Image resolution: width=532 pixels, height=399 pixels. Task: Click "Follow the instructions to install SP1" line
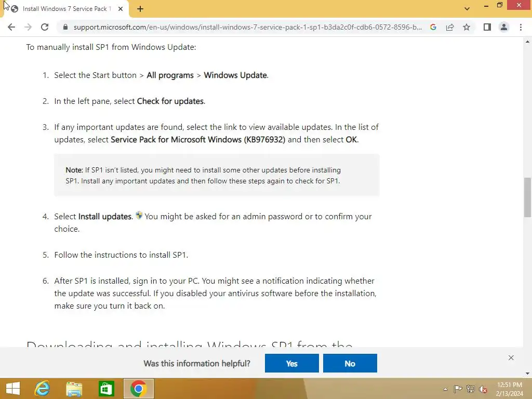[x=121, y=255]
